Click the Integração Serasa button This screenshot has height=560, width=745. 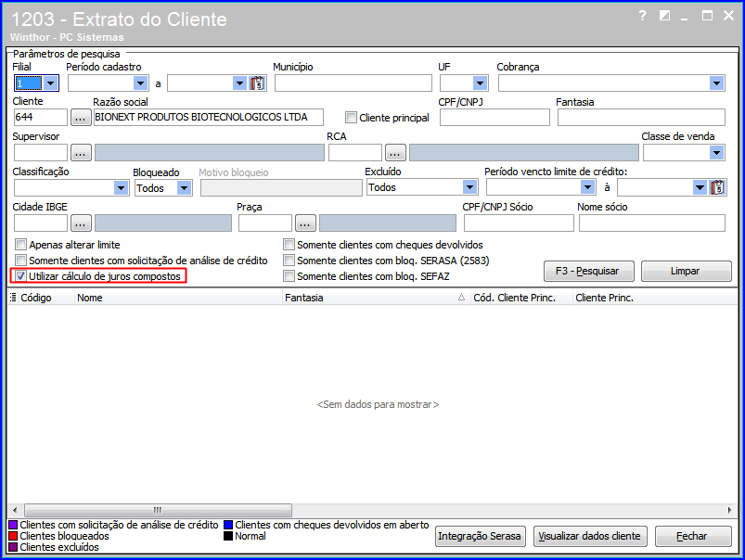click(481, 536)
